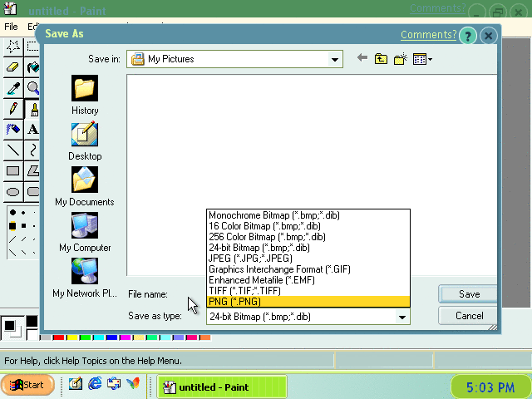Choose the large square brush shape
The height and width of the screenshot is (399, 532).
click(x=12, y=225)
